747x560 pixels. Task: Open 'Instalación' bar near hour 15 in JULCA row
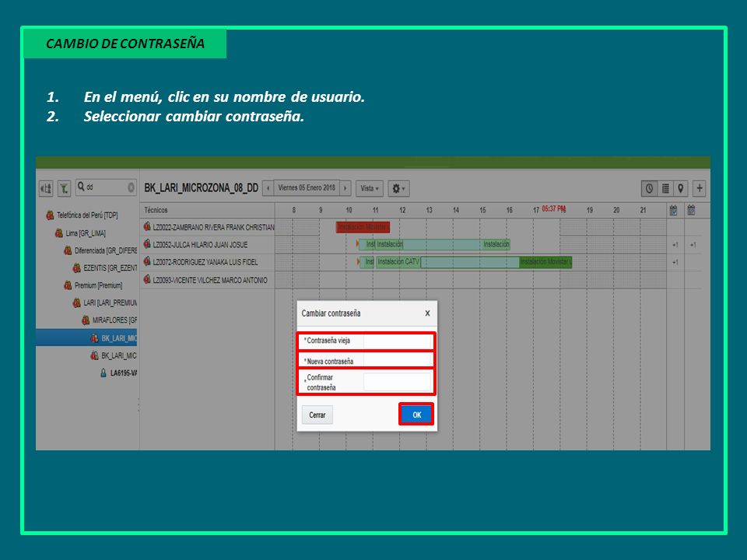(496, 244)
